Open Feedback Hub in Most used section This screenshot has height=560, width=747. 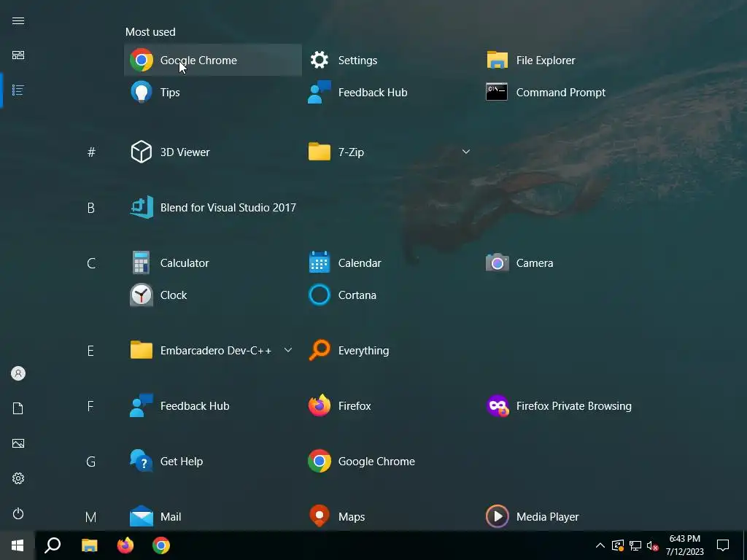[391, 93]
